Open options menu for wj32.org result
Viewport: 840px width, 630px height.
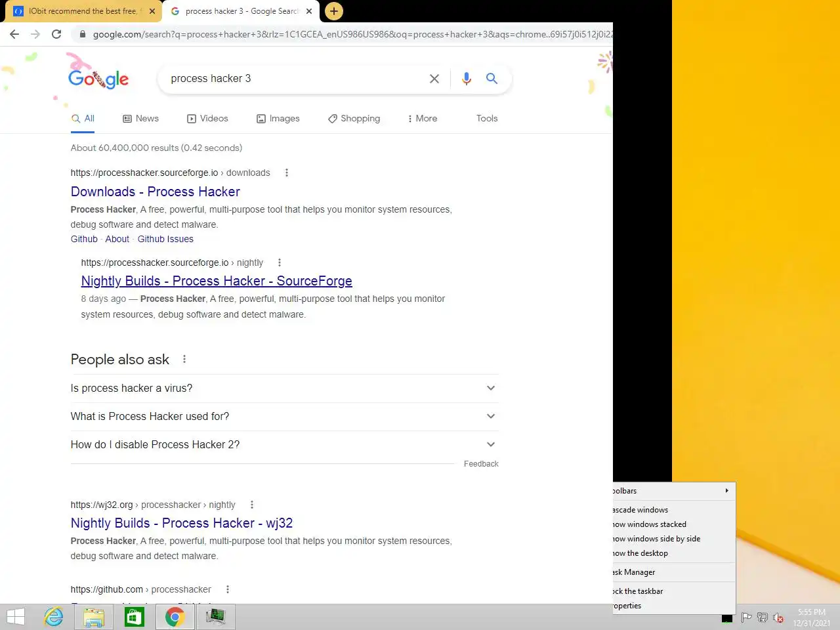[252, 505]
